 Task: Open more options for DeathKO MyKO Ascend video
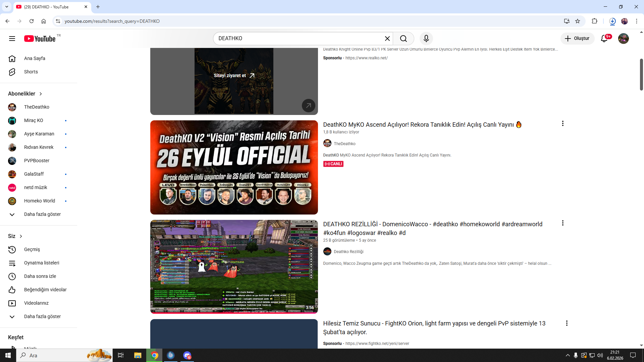[563, 124]
